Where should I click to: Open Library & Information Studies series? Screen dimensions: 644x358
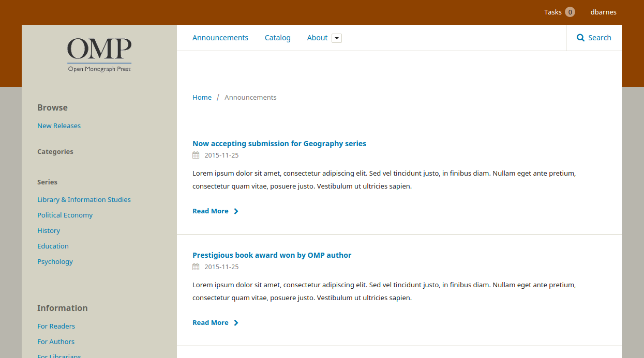coord(84,199)
